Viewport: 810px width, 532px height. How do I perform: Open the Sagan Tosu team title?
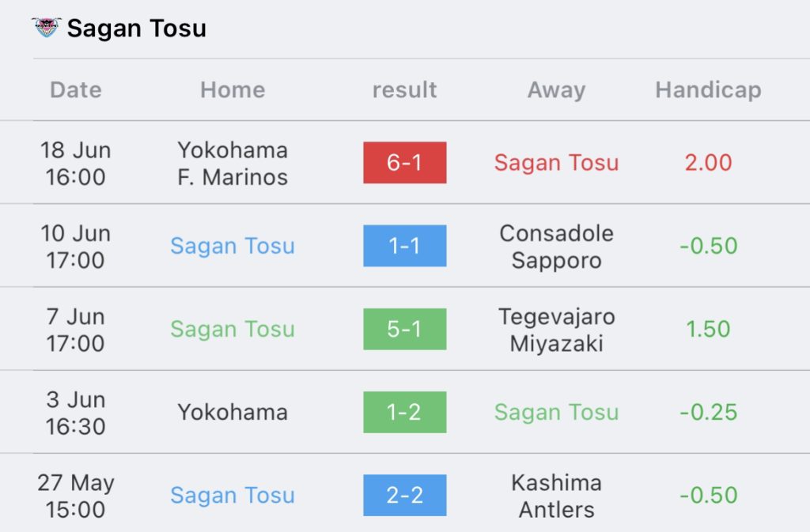click(x=136, y=28)
